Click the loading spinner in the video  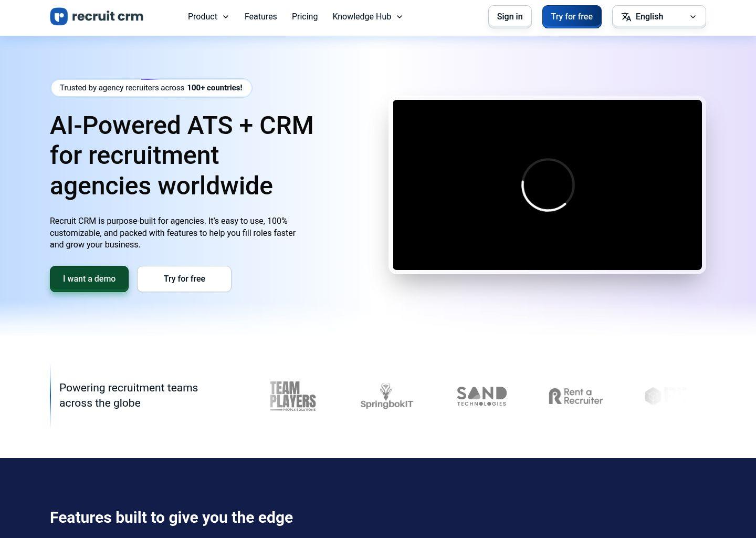(548, 185)
